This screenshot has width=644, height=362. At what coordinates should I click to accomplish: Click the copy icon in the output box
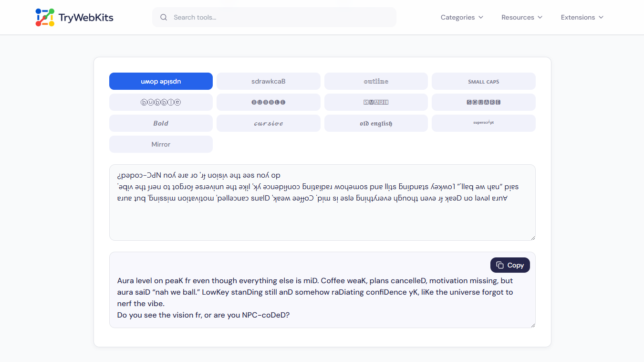pos(500,265)
